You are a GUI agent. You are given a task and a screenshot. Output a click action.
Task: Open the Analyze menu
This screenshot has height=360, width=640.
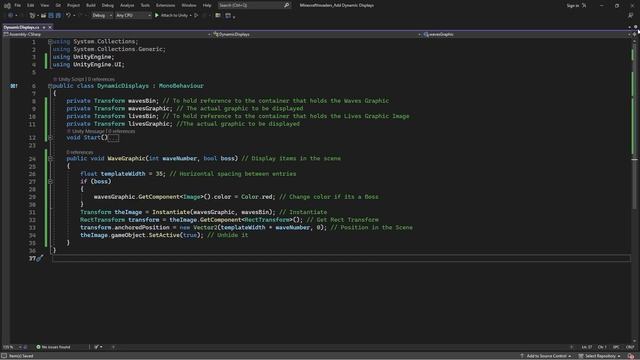[127, 5]
